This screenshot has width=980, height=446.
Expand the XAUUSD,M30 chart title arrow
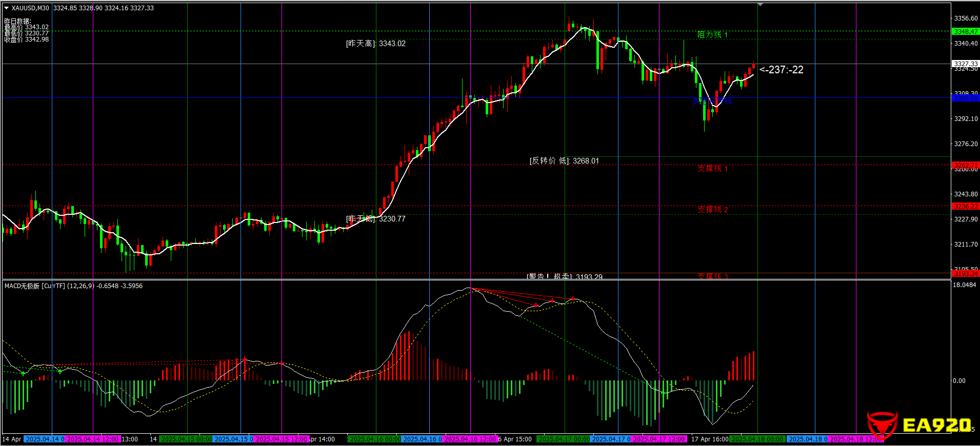pos(7,8)
